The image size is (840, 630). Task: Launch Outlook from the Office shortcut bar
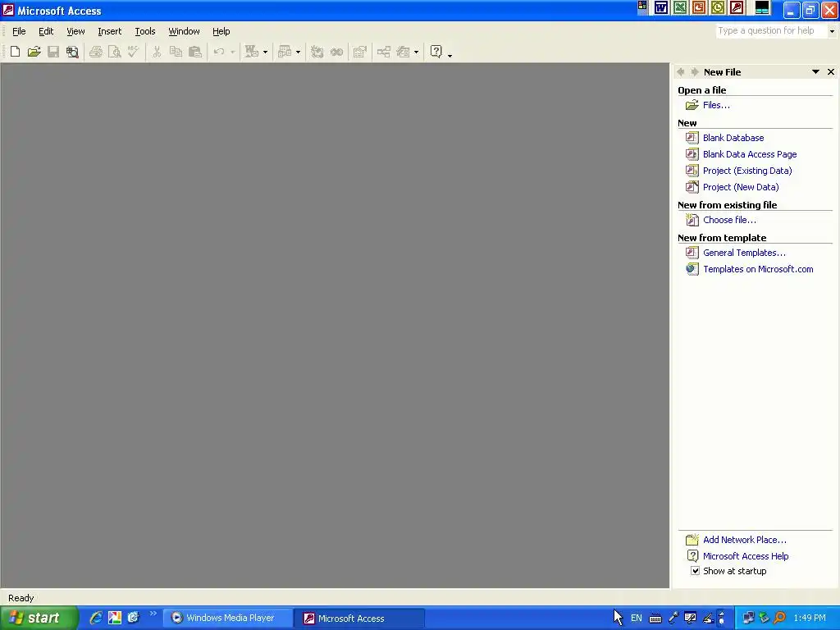coord(717,7)
